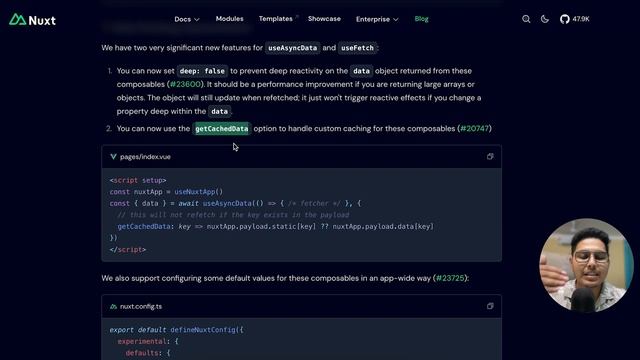Open pull request link #23600
This screenshot has height=360, width=640.
click(x=185, y=84)
